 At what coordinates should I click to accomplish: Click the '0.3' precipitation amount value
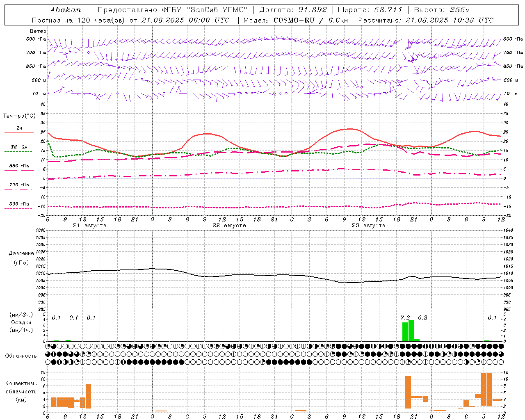pyautogui.click(x=422, y=317)
